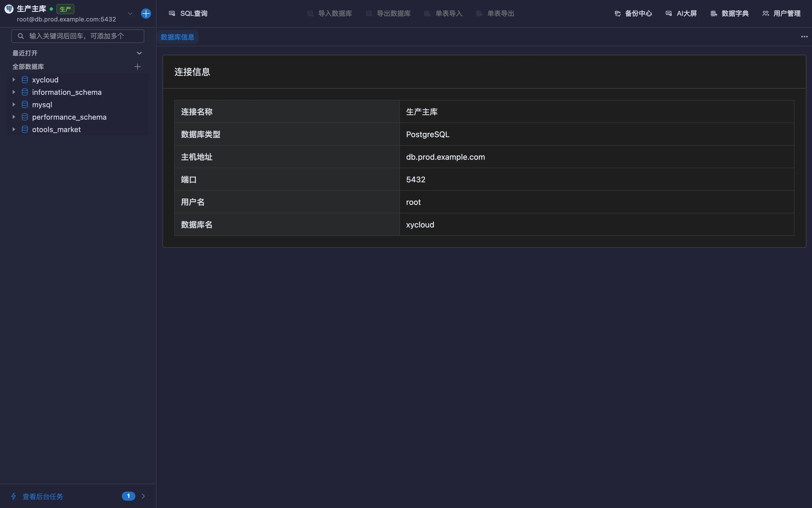
Task: Focus the keyword search input field
Action: (x=78, y=36)
